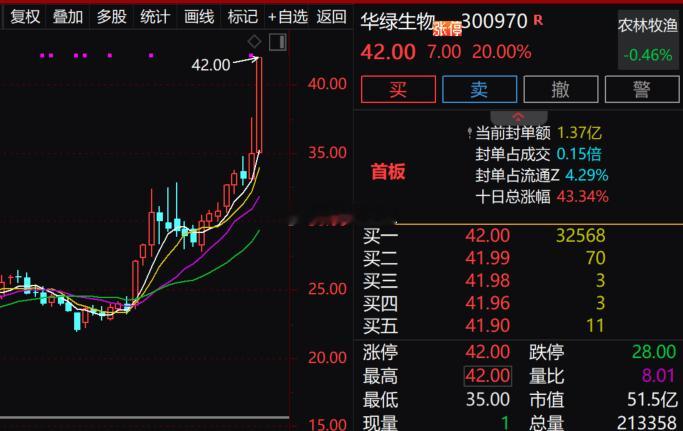
Task: Click the 撤 cancel order button
Action: 561,89
